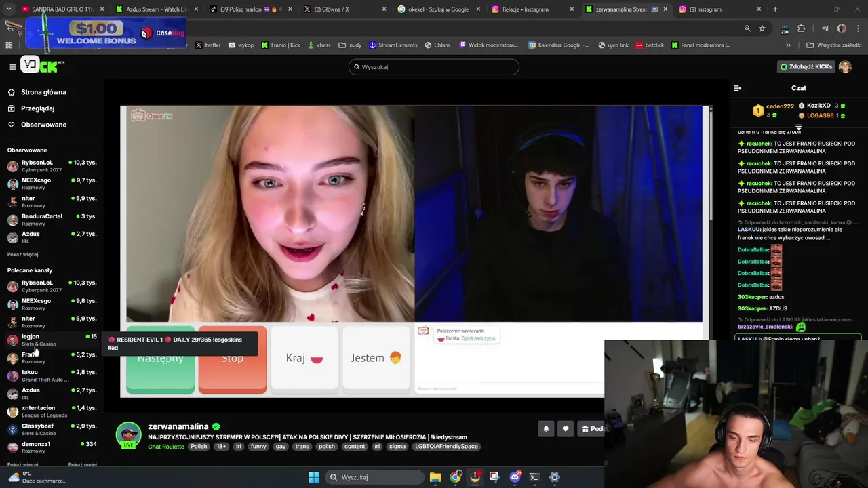Open the StreamElements bookmark
Image resolution: width=868 pixels, height=488 pixels.
pos(393,45)
